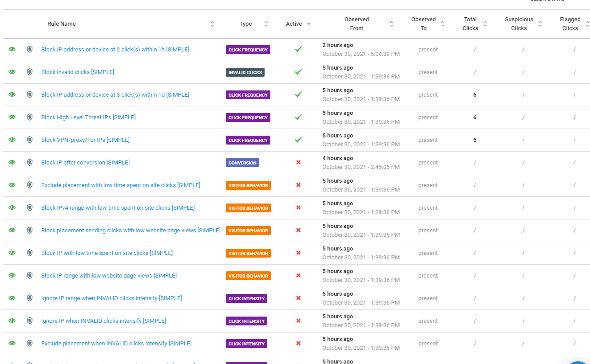The height and width of the screenshot is (364, 590).
Task: Toggle eye icon for Block IP address 2 click(s) within 1h
Action: [x=12, y=49]
